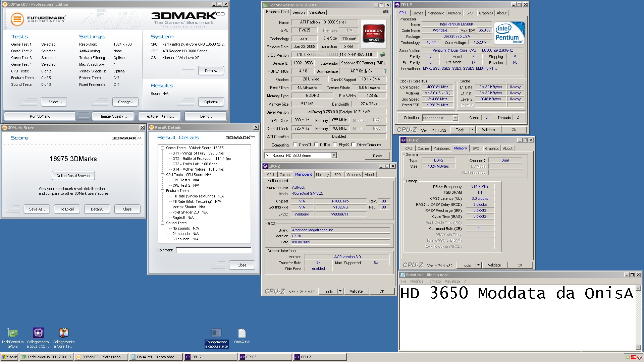Image resolution: width=644 pixels, height=362 pixels.
Task: Open Graphics tab in the Mainboard window
Action: [x=354, y=175]
